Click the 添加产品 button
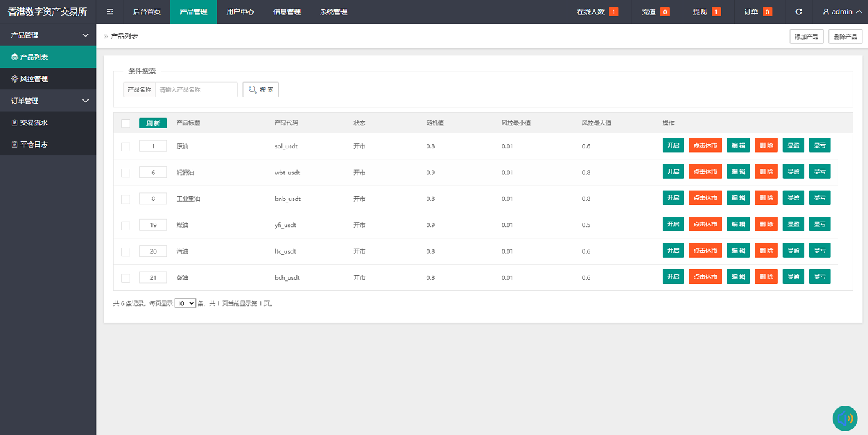868x435 pixels. [x=806, y=37]
